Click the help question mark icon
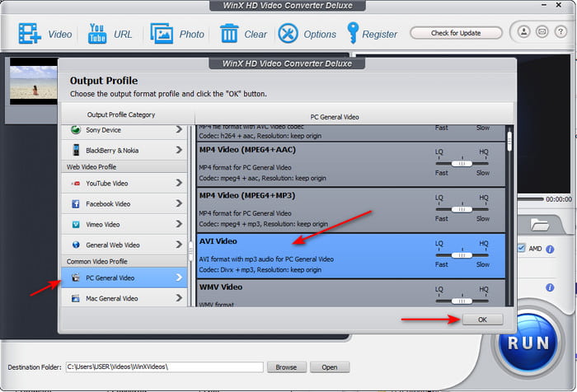Viewport: 577px width, 392px height. (561, 32)
